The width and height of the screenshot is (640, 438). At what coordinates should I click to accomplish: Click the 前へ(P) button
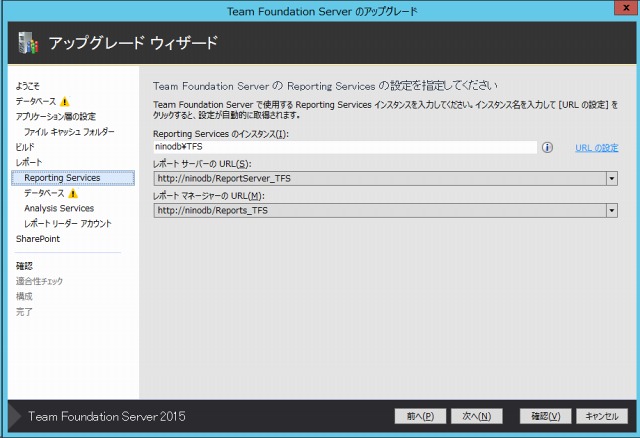pyautogui.click(x=420, y=416)
